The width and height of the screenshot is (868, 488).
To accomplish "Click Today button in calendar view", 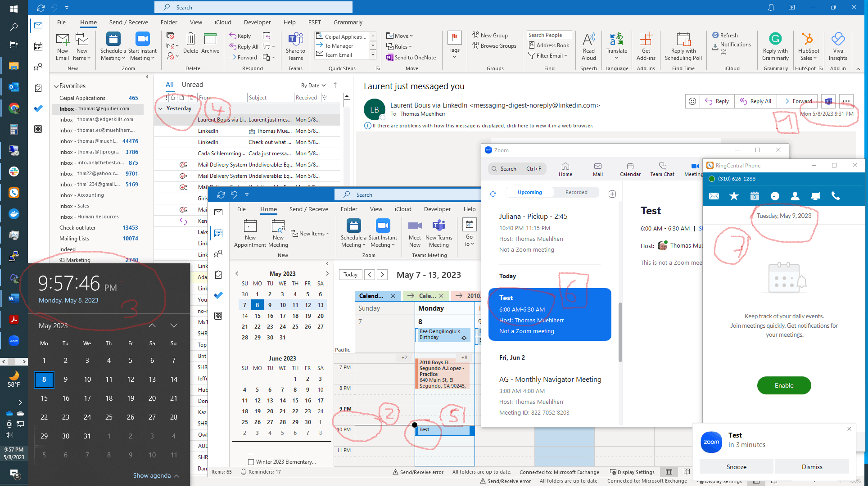I will click(350, 275).
